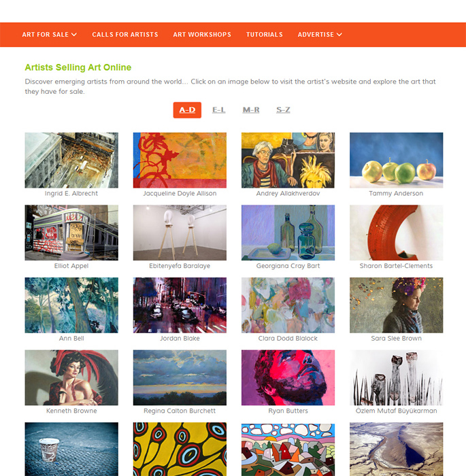466x476 pixels.
Task: Click the Ingrid E. Albrecht name link
Action: coord(71,193)
